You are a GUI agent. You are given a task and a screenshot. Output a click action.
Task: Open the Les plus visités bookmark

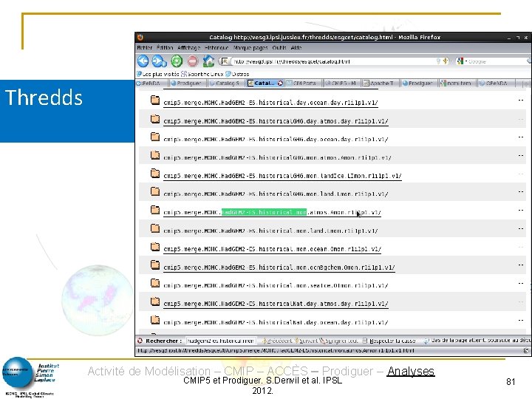tap(158, 74)
